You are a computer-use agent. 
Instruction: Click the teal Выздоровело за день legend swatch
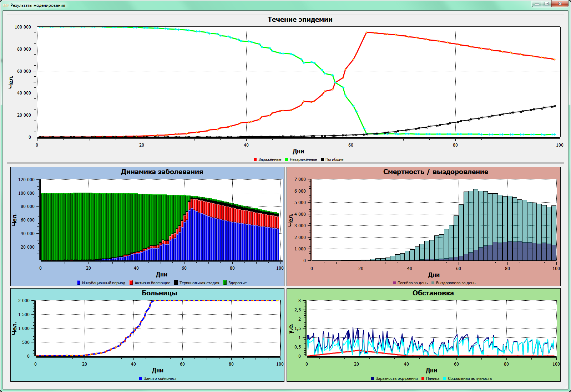pos(433,283)
